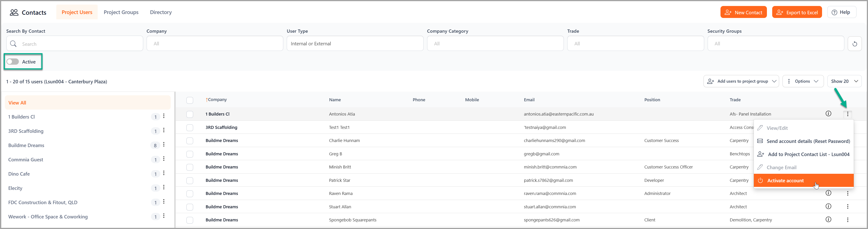Click email antonios.atia@easternpacific.com.au

point(559,114)
